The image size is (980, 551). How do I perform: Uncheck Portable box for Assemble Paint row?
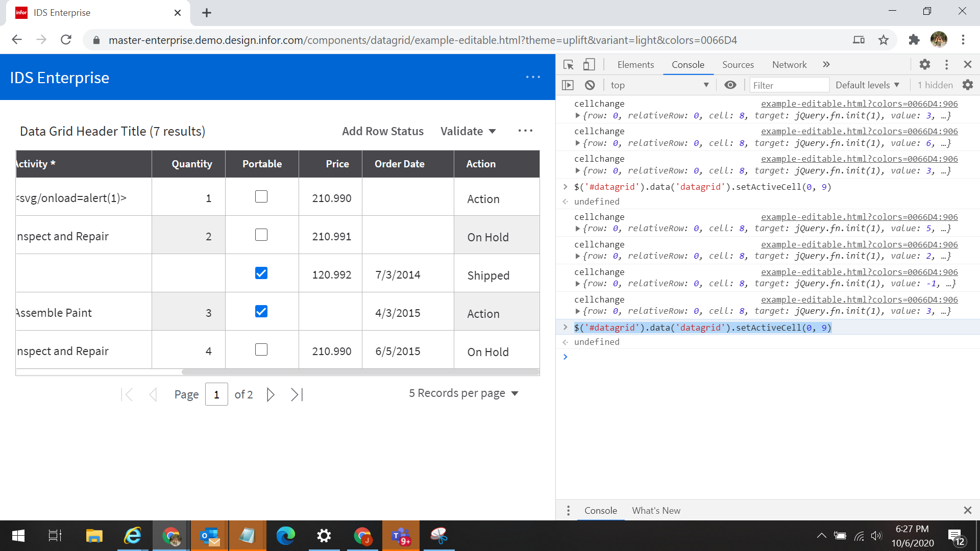pos(261,312)
